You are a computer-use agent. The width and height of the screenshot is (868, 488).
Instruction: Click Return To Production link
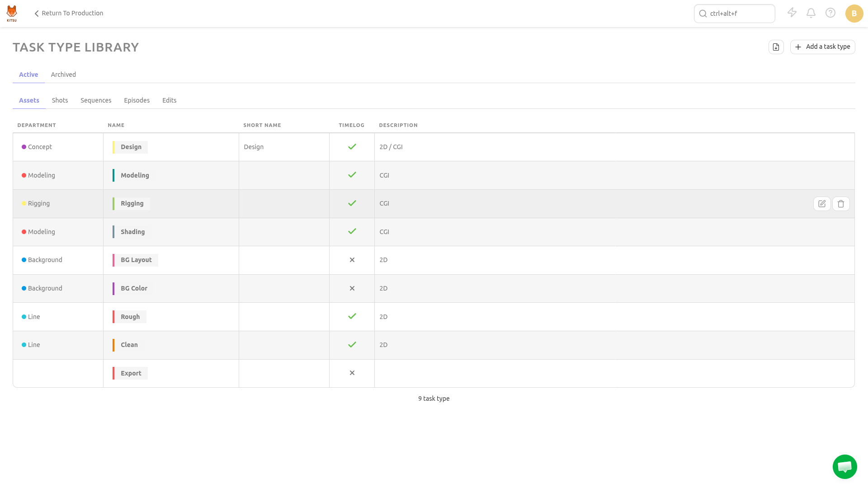[x=69, y=13]
